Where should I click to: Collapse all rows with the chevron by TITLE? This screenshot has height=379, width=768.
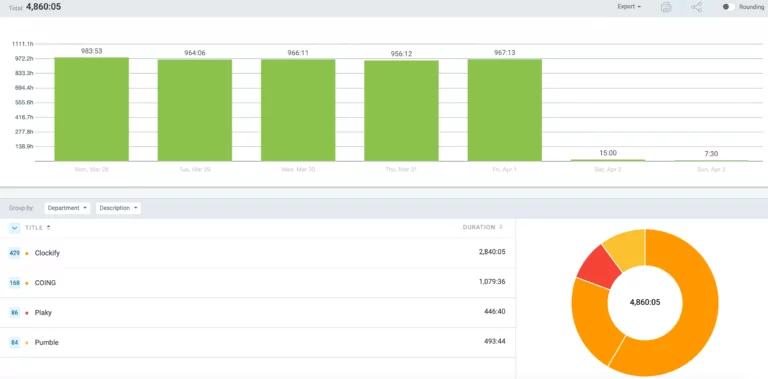click(14, 228)
